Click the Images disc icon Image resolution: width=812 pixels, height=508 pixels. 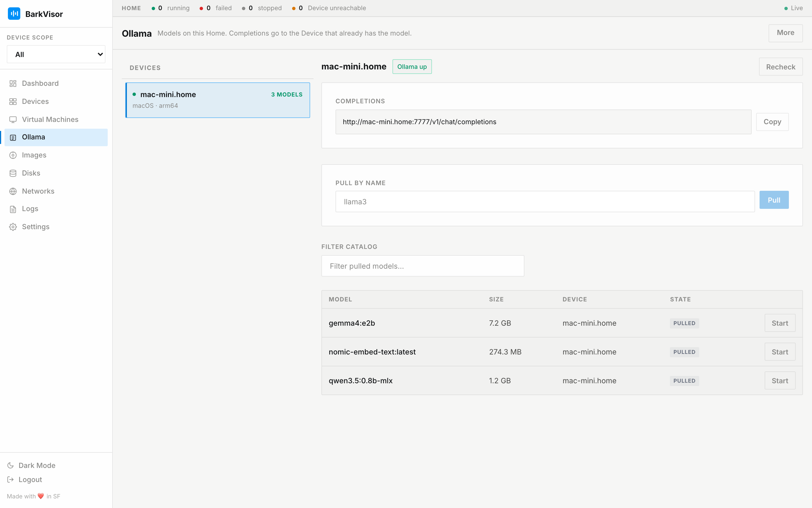tap(13, 155)
